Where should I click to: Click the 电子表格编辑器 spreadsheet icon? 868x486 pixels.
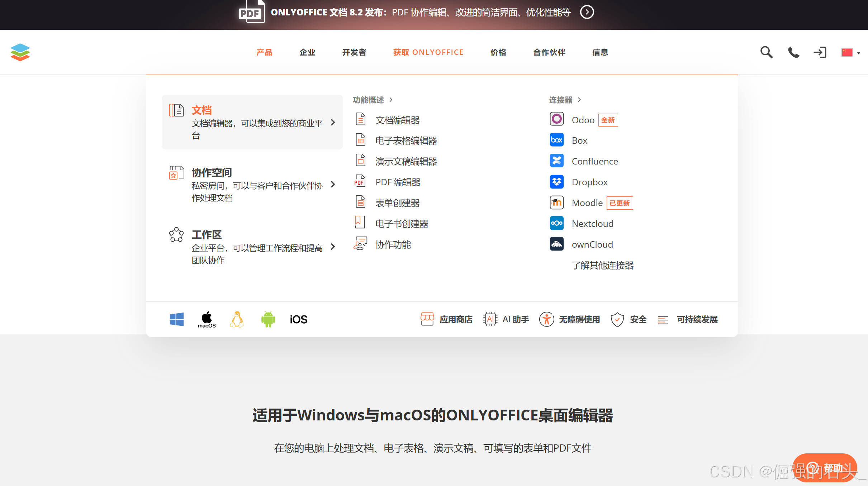(360, 140)
